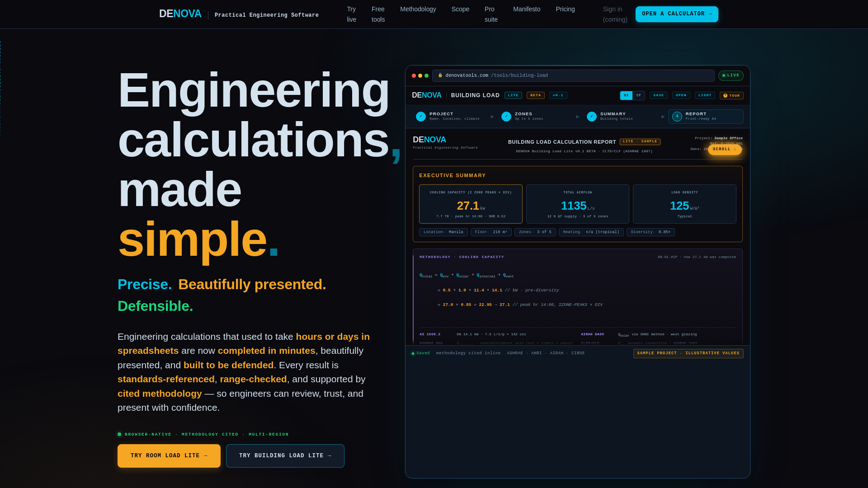Click the Summary step checkmark icon

592,117
